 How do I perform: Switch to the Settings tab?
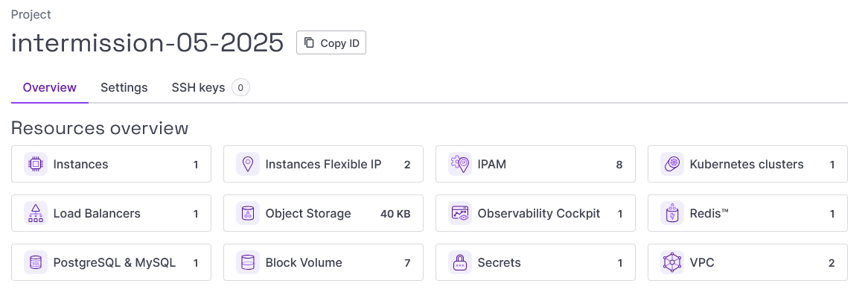click(124, 88)
